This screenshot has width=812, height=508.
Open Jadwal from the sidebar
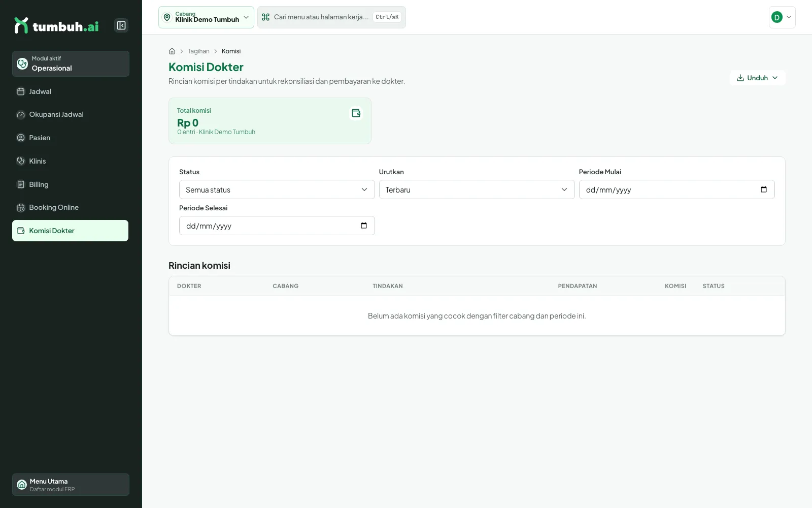70,91
